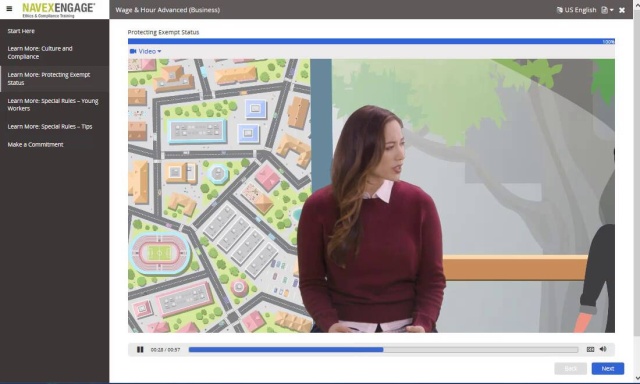Close the Wage & Hour course window

(622, 10)
